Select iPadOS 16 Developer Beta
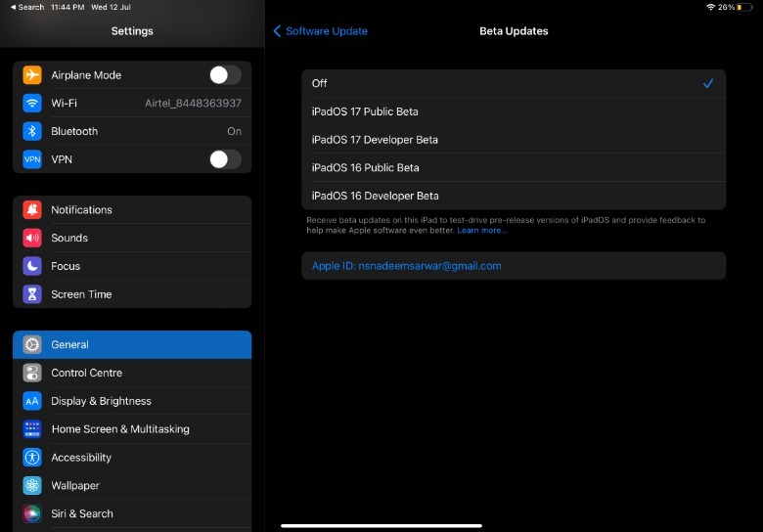The height and width of the screenshot is (532, 763). [514, 196]
